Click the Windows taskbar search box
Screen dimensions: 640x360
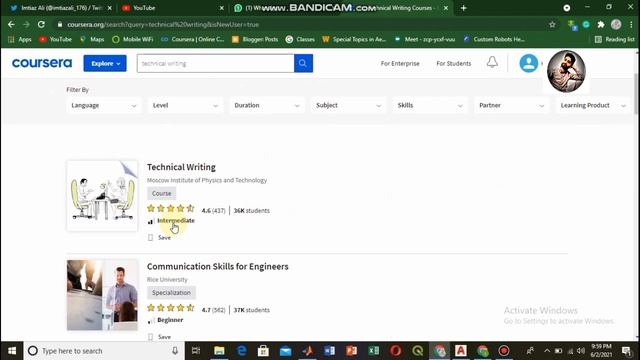click(104, 351)
